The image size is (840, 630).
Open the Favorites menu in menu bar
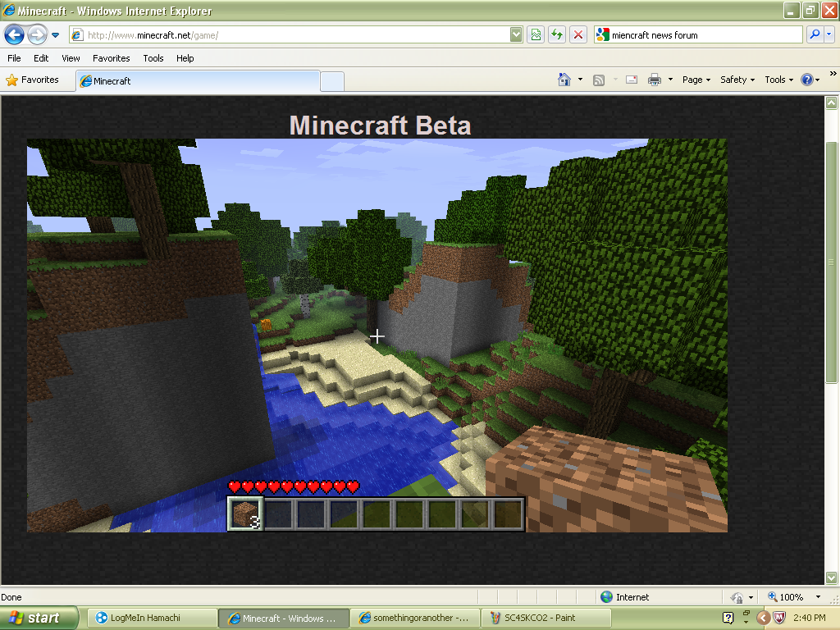112,58
